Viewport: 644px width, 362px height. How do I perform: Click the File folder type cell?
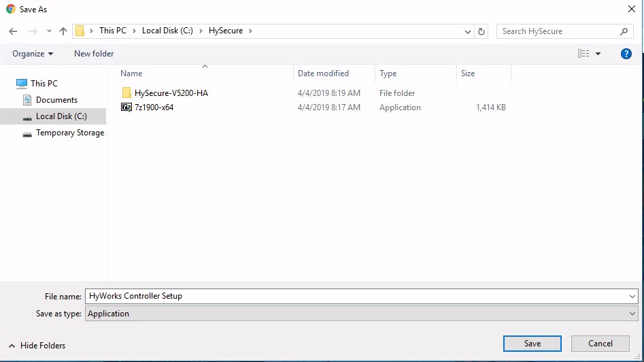click(397, 93)
